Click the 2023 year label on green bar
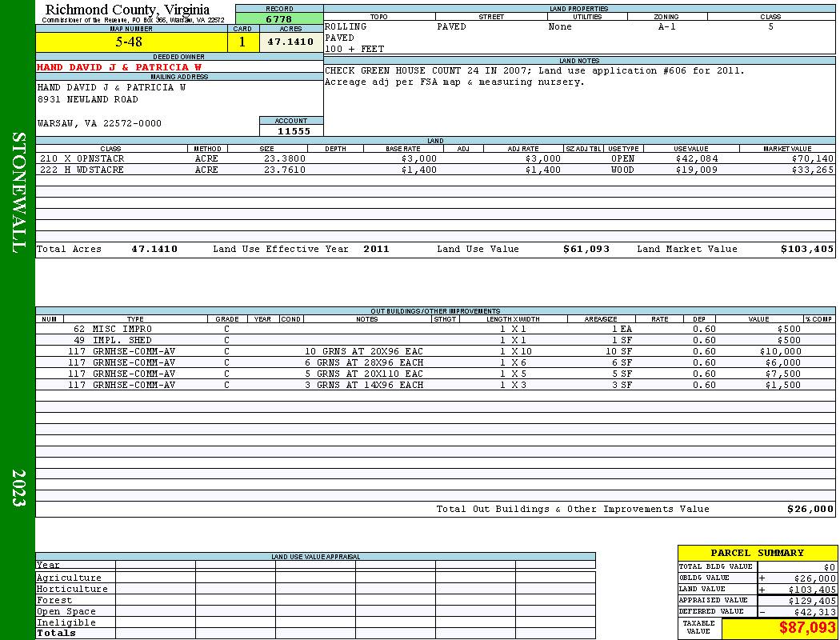 (x=18, y=488)
